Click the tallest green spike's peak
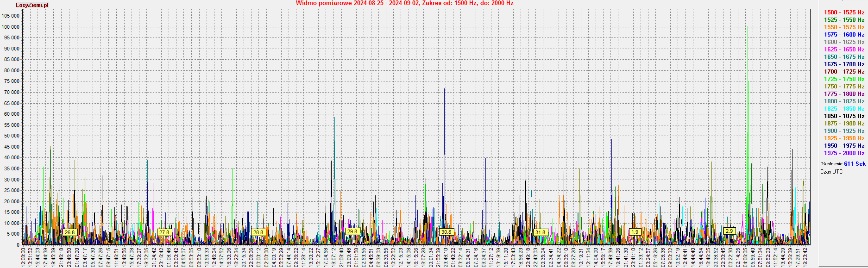This screenshot has height=268, width=868. pos(748,27)
